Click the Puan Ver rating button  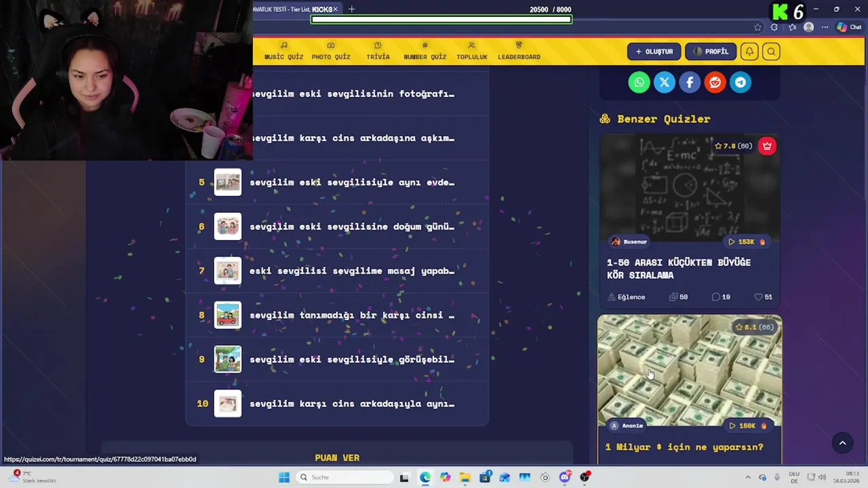[x=337, y=457]
